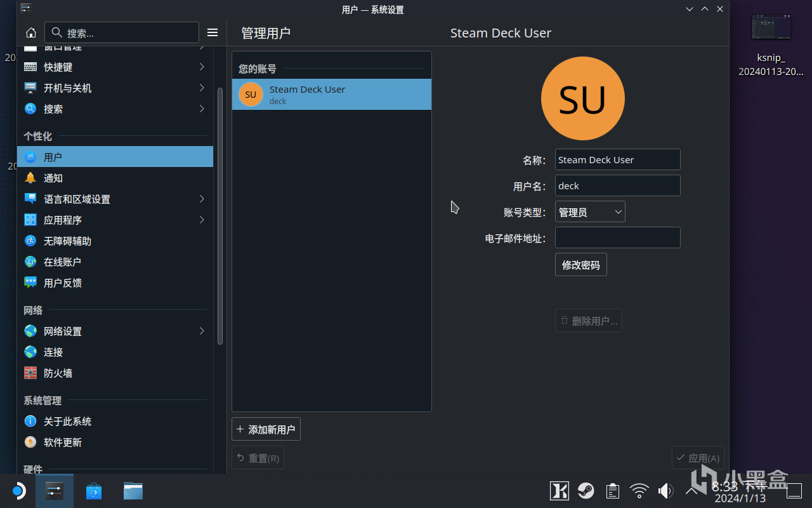812x508 pixels.
Task: Open 软件更新 settings category
Action: [115, 442]
